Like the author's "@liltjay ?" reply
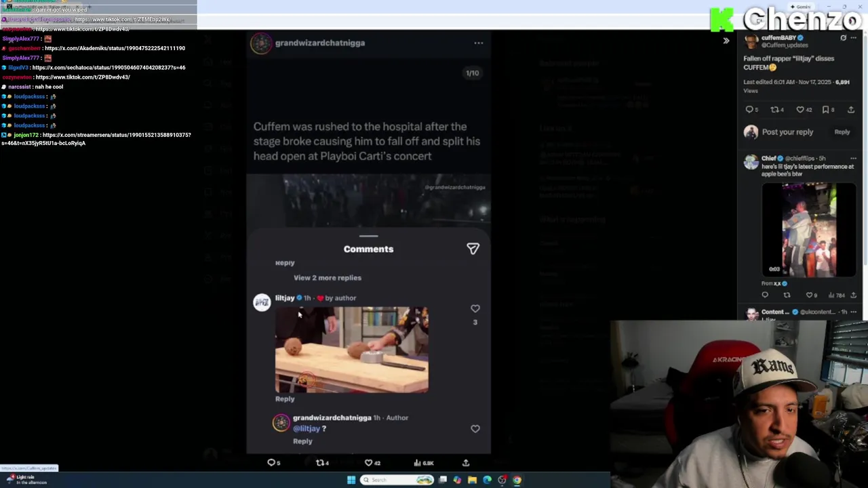The height and width of the screenshot is (488, 868). point(475,428)
